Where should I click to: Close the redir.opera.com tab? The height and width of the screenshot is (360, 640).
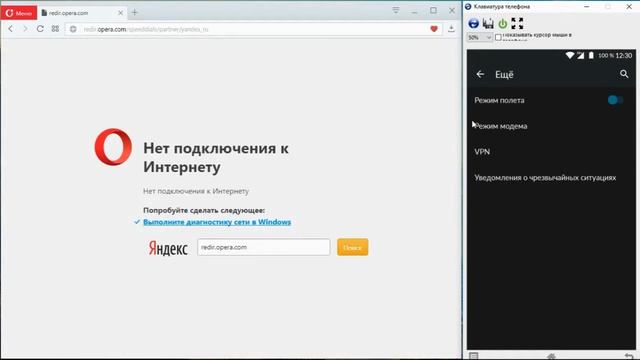(120, 13)
